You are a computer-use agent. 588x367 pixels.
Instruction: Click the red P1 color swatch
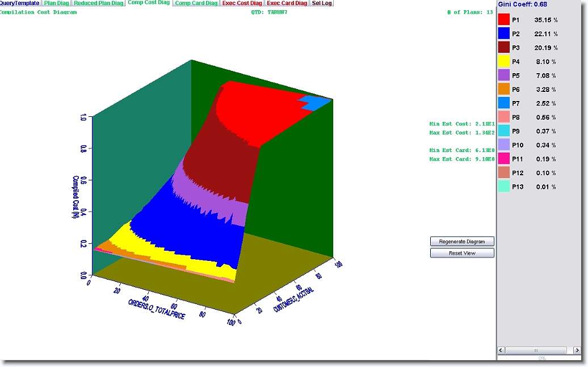click(504, 20)
